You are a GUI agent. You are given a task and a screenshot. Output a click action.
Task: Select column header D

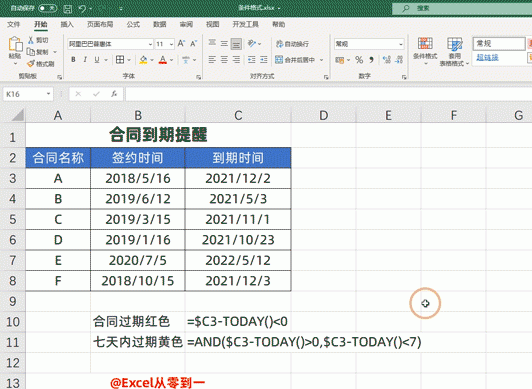pyautogui.click(x=323, y=115)
